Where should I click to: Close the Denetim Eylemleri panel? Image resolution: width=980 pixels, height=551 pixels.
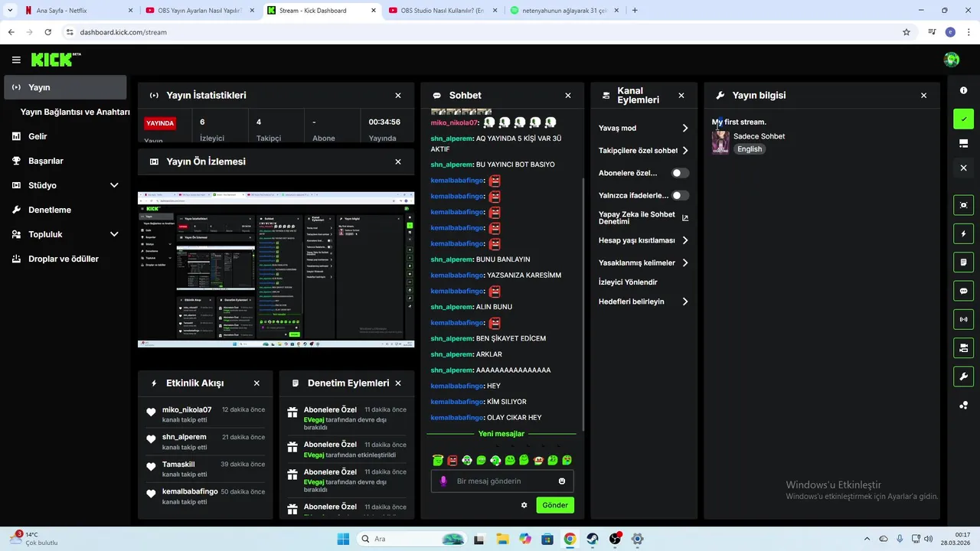(x=397, y=383)
